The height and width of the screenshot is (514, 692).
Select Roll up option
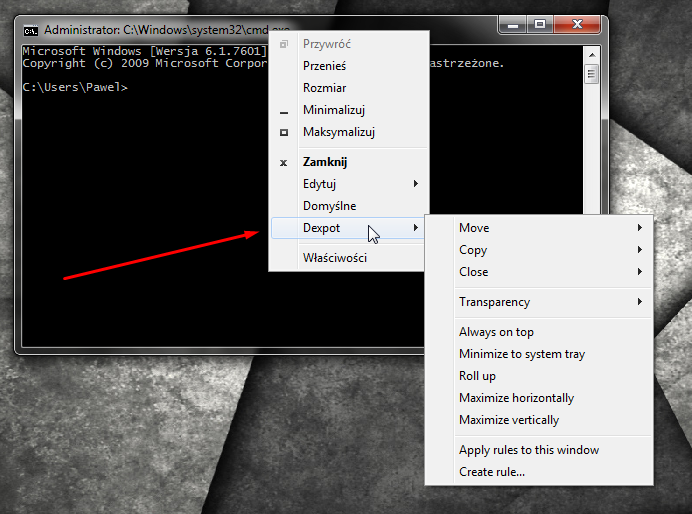[539, 376]
